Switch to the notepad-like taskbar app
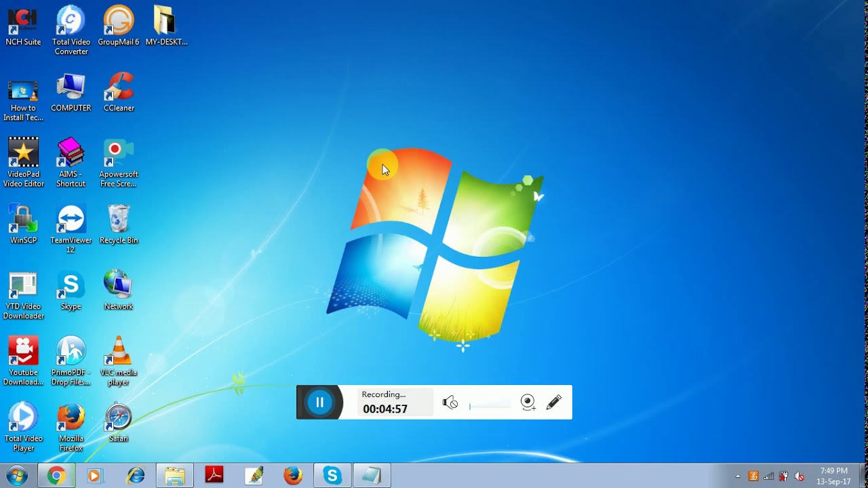 (372, 476)
